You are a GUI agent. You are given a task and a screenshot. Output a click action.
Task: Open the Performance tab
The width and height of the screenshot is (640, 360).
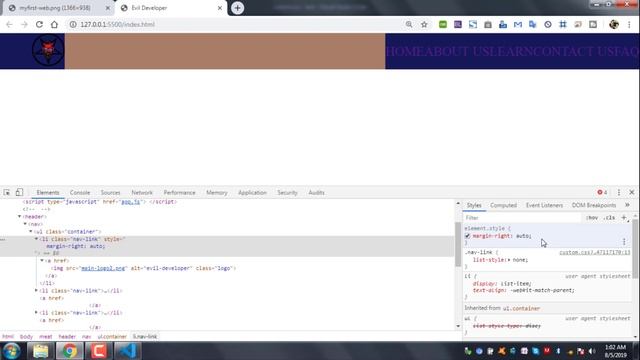(x=179, y=193)
